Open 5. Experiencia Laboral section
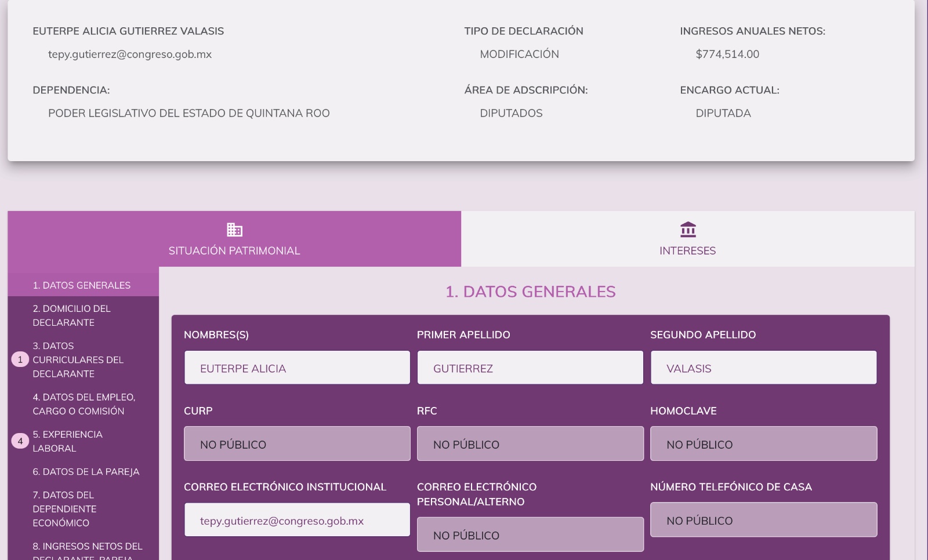Screen dimensions: 928x560 (67, 441)
